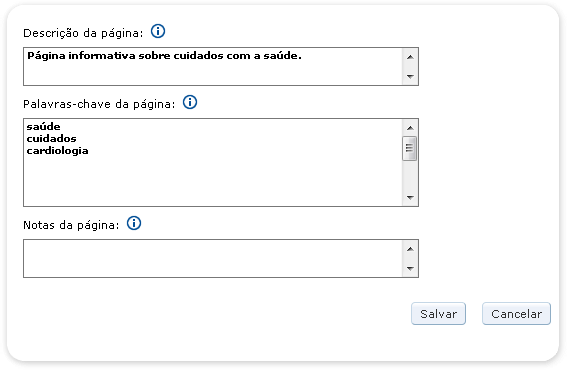
Task: Click up arrow in notes field scrollbar
Action: [410, 249]
